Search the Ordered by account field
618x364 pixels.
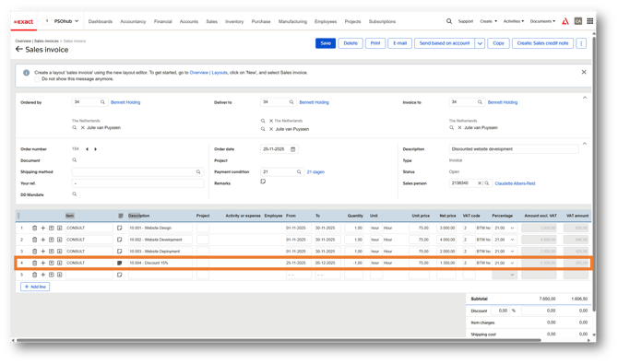102,102
